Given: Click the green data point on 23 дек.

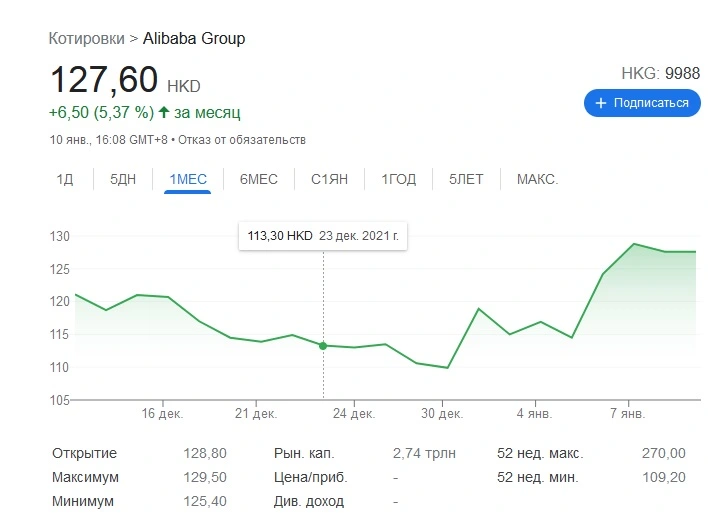Looking at the screenshot, I should tap(323, 346).
